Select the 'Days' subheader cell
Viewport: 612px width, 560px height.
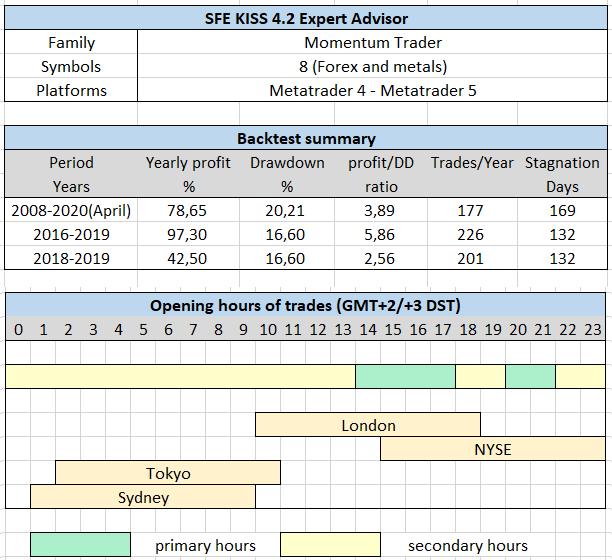(562, 186)
